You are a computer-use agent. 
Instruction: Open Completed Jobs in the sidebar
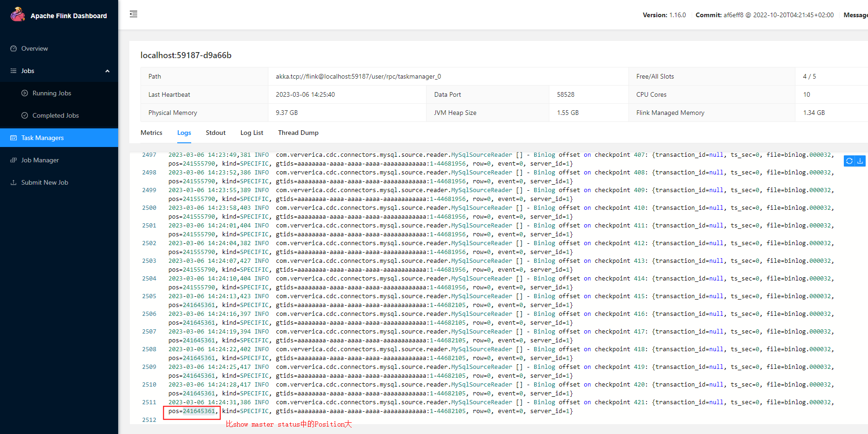[59, 115]
